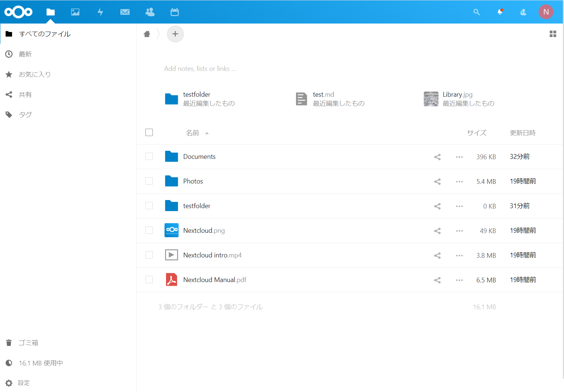Go to home folder breadcrumb icon
Screen dimensions: 564x392
tap(147, 34)
